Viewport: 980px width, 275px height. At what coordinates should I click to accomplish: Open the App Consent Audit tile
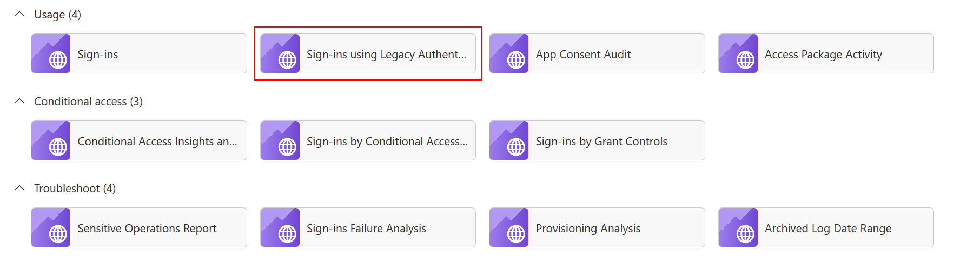click(x=597, y=53)
